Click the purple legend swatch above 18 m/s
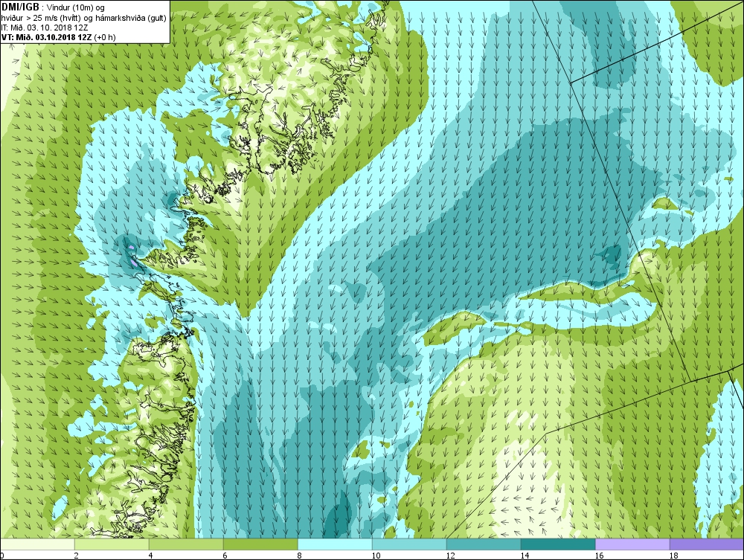Image resolution: width=744 pixels, height=560 pixels. tap(707, 544)
